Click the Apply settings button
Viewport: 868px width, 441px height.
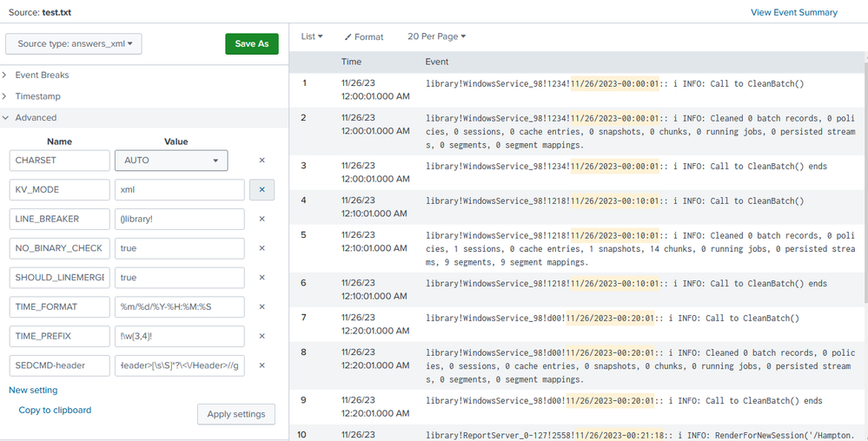(236, 414)
